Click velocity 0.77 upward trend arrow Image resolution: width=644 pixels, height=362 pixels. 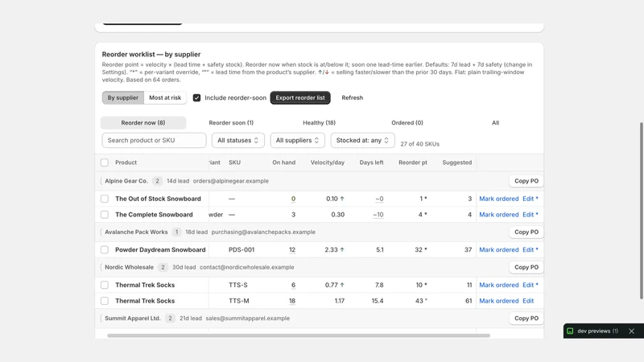342,285
